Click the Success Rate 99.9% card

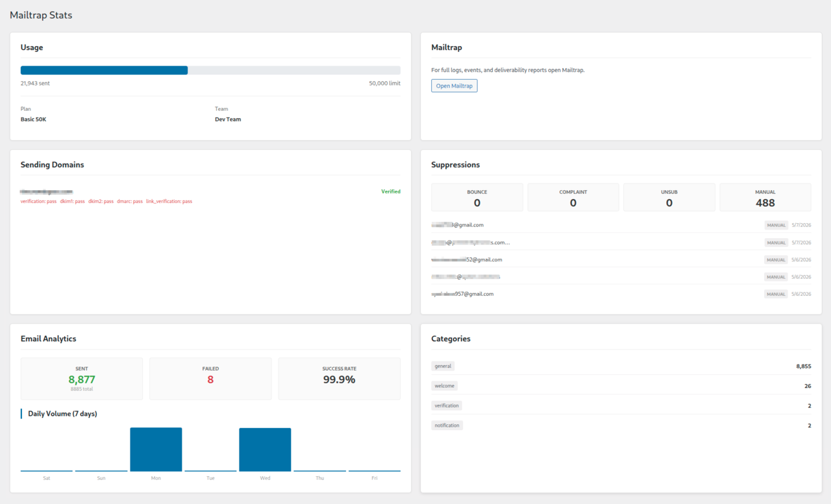coord(340,379)
